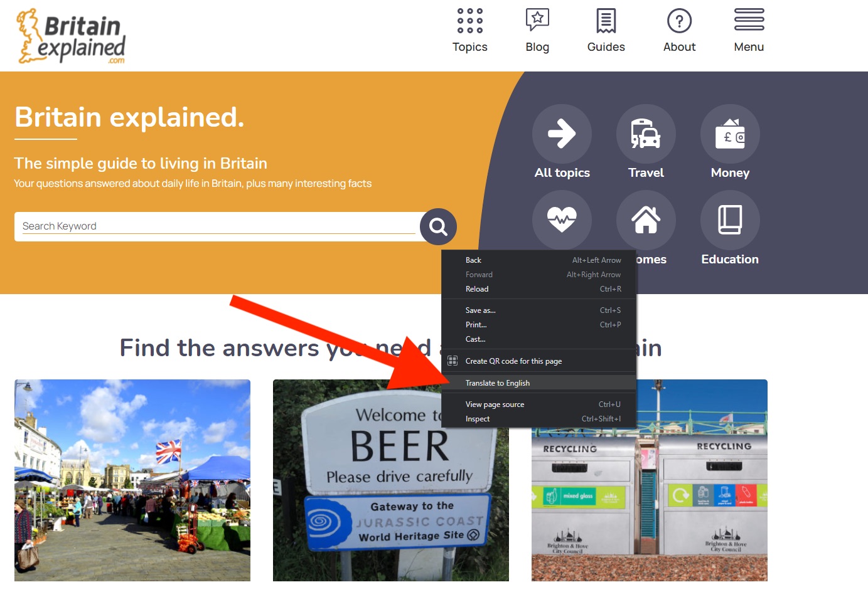Click the Britain explained logo
Image resolution: width=868 pixels, height=597 pixels.
click(71, 36)
